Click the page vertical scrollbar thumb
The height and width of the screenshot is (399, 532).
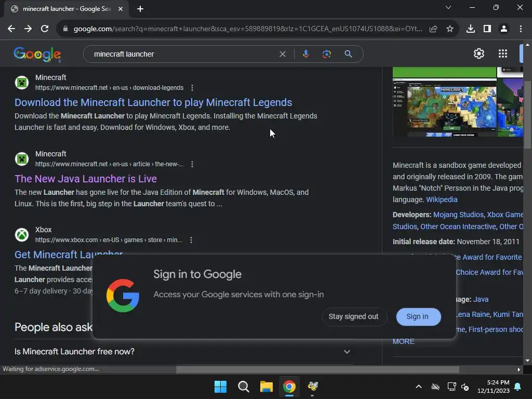527,115
